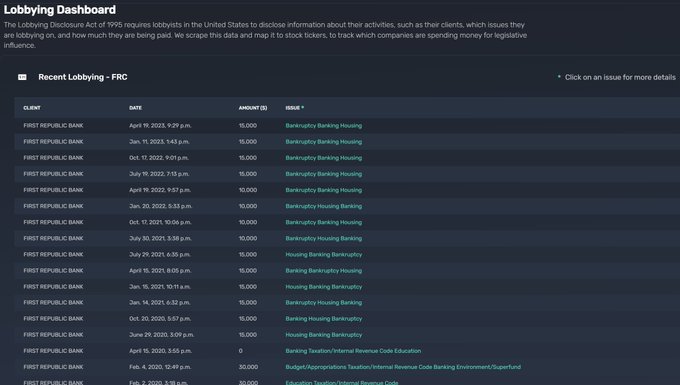The image size is (680, 385).
Task: Select date 'July 29, 2021, 6:35 p.m.'
Action: pyautogui.click(x=160, y=254)
